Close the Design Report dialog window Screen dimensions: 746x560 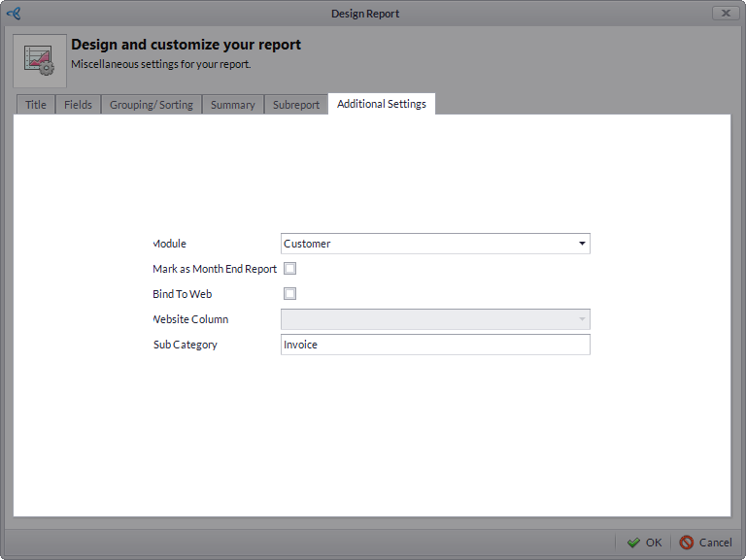click(725, 14)
